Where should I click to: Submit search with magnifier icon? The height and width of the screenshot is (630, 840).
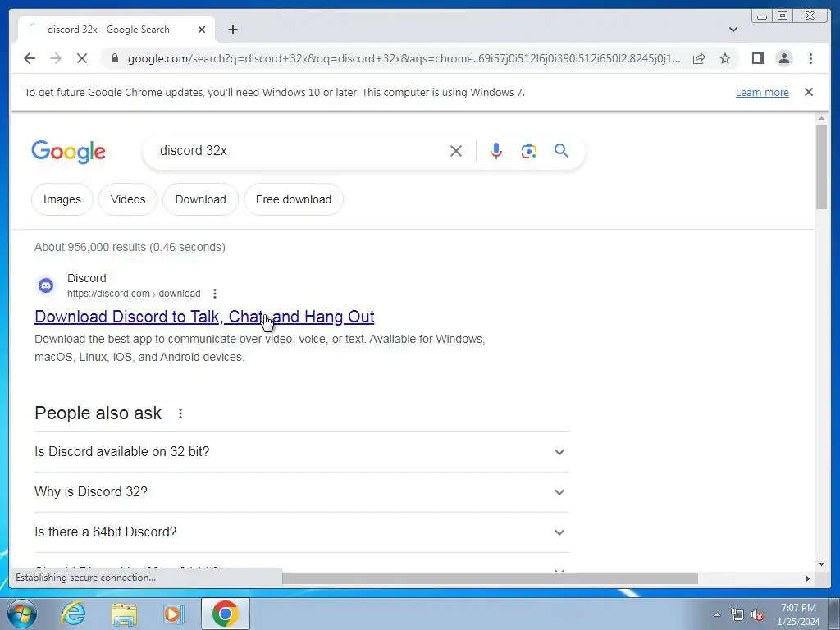(561, 151)
